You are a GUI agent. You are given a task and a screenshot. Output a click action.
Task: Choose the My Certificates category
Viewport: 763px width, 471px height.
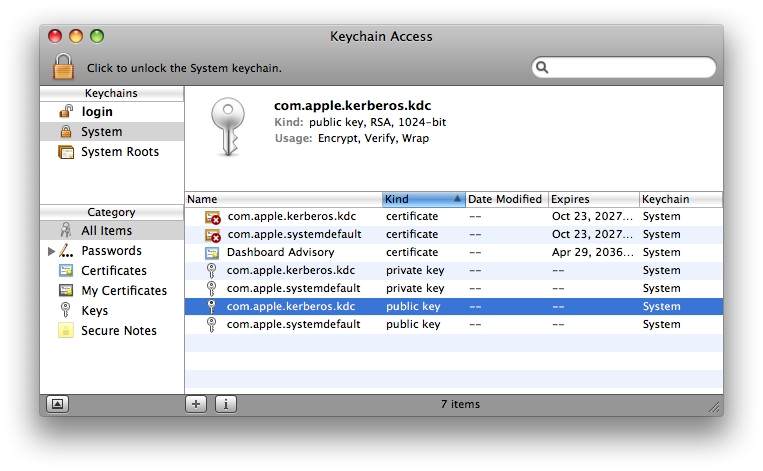123,291
